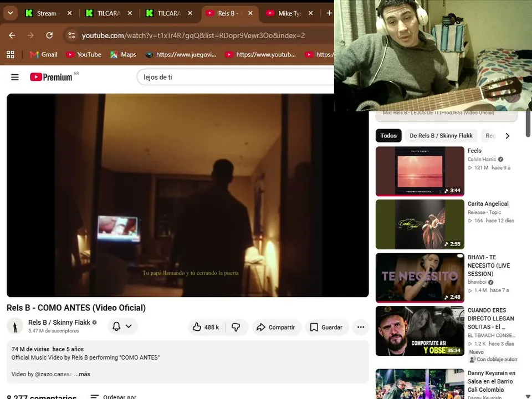The height and width of the screenshot is (399, 532).
Task: Open Danny Keysrain en Salsa title
Action: coord(492,381)
